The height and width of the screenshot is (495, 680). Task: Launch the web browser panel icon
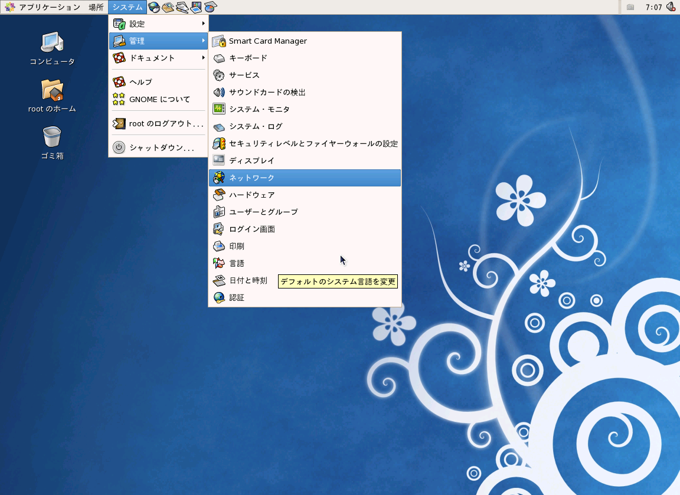[154, 7]
